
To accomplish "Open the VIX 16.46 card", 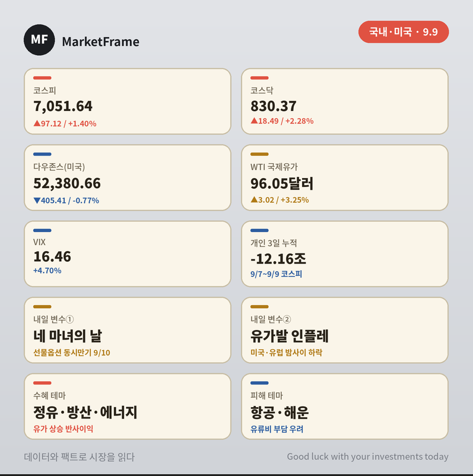I will pos(128,254).
